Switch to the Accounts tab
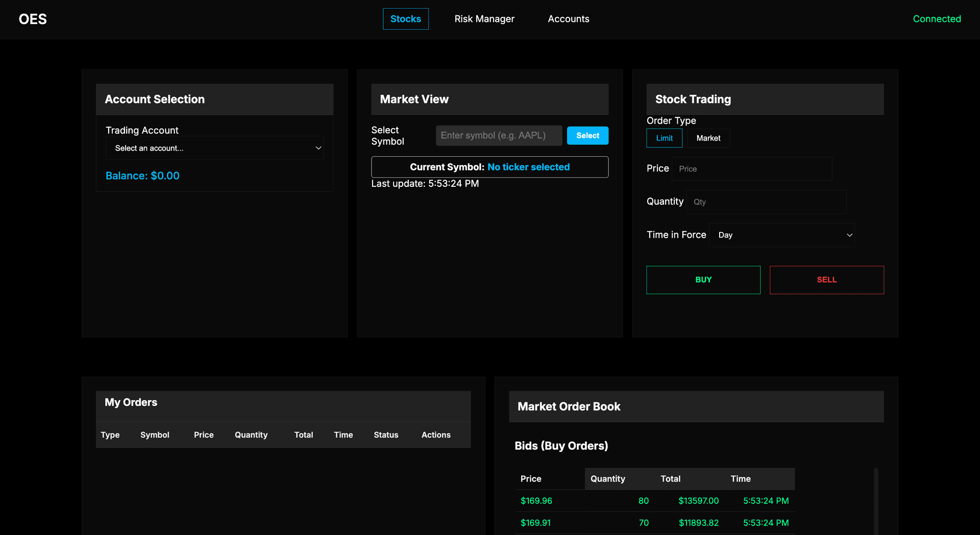The width and height of the screenshot is (980, 535). pos(568,19)
